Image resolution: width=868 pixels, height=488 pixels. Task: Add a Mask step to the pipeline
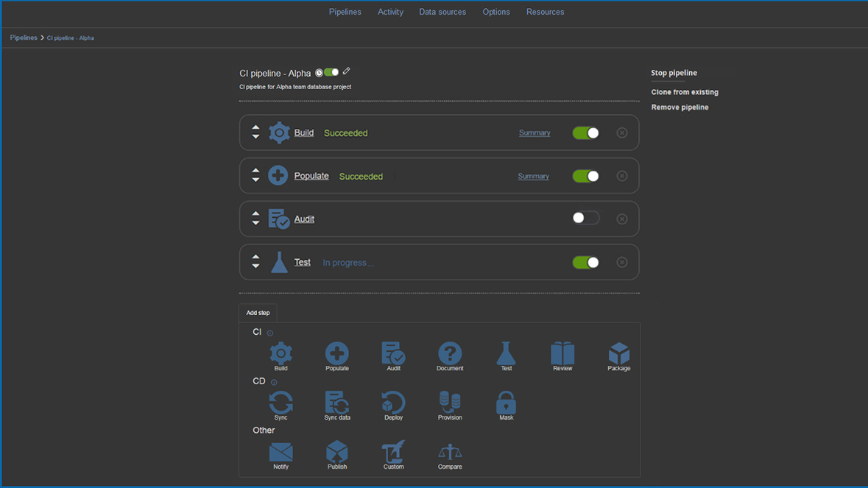pyautogui.click(x=506, y=403)
